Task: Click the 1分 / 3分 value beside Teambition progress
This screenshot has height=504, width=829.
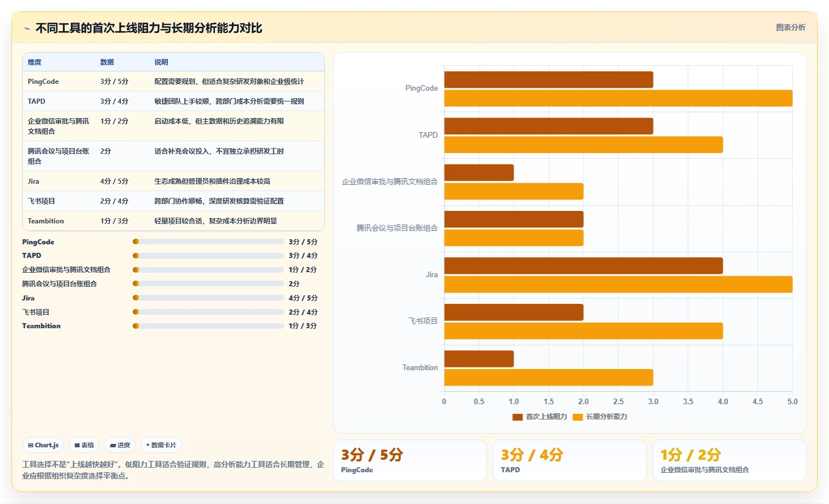Action: (303, 326)
